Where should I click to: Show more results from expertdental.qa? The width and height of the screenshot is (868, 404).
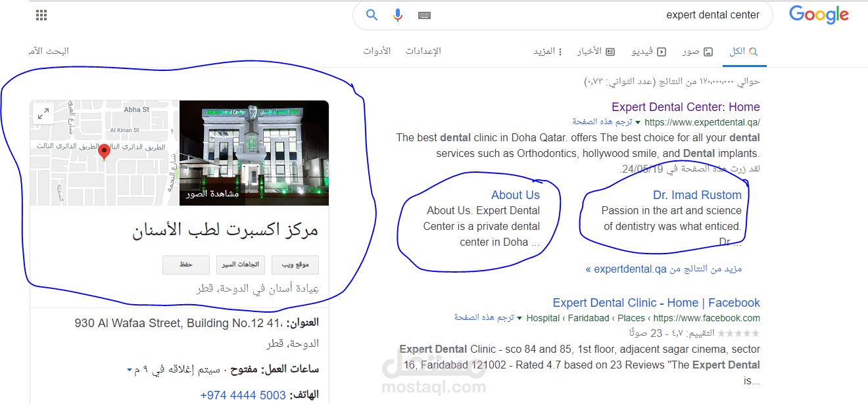664,269
